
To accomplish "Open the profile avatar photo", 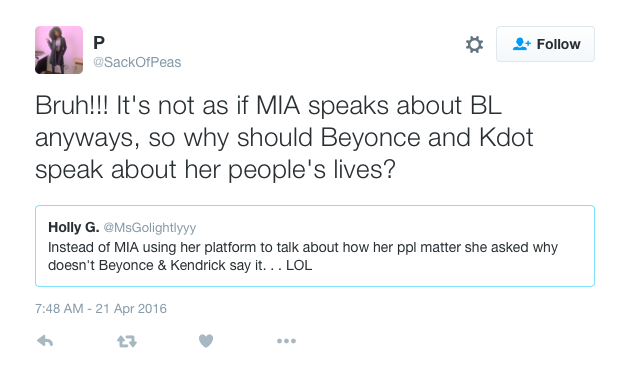I will pos(59,50).
